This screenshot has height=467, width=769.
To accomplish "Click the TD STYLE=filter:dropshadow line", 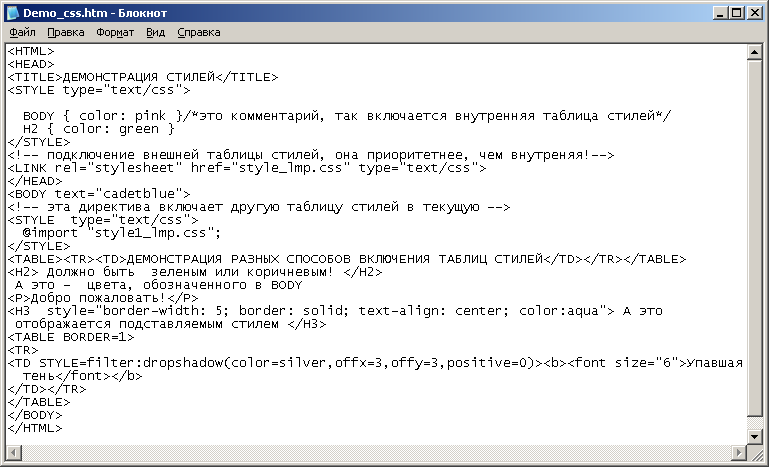I will coord(375,363).
